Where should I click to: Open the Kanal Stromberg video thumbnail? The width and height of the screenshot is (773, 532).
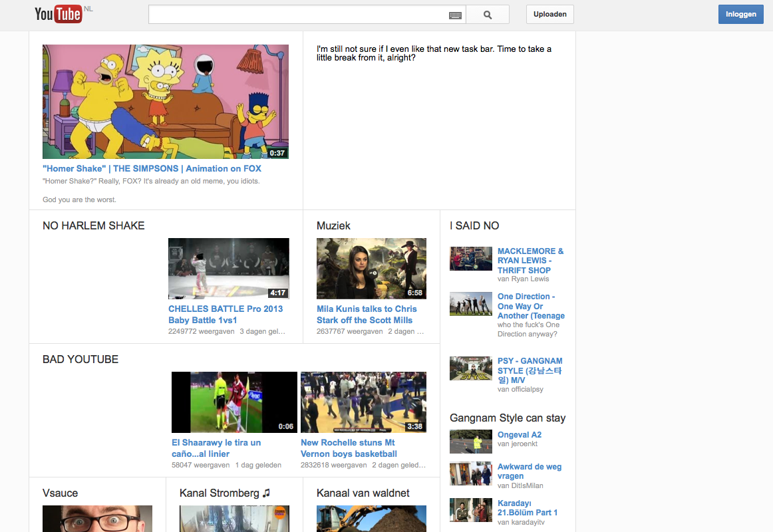[x=234, y=519]
